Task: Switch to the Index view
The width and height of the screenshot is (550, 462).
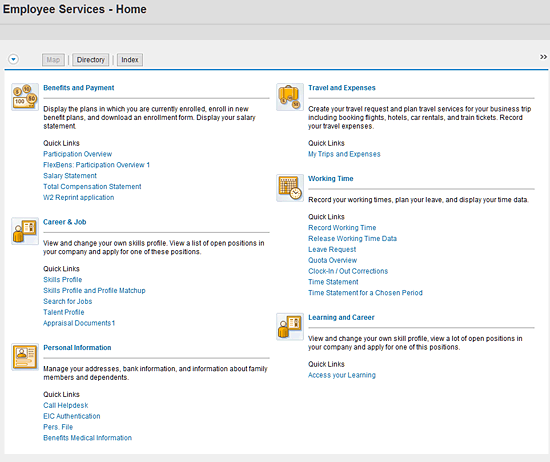Action: (x=130, y=60)
